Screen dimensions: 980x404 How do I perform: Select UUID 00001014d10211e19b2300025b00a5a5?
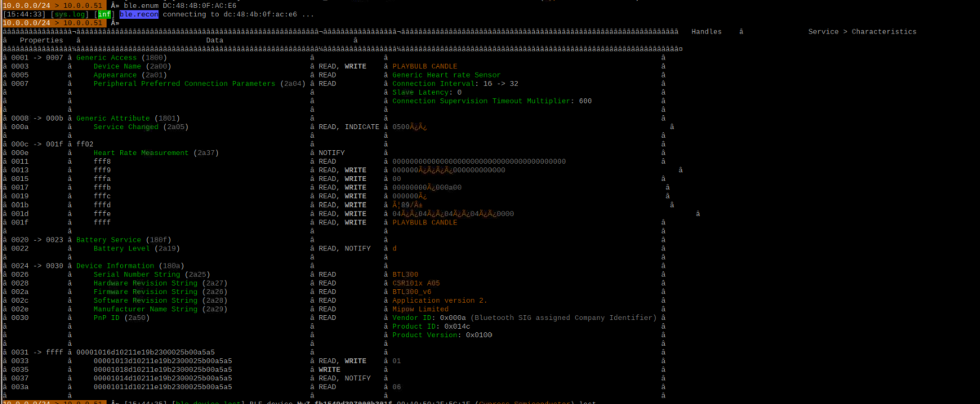click(163, 378)
